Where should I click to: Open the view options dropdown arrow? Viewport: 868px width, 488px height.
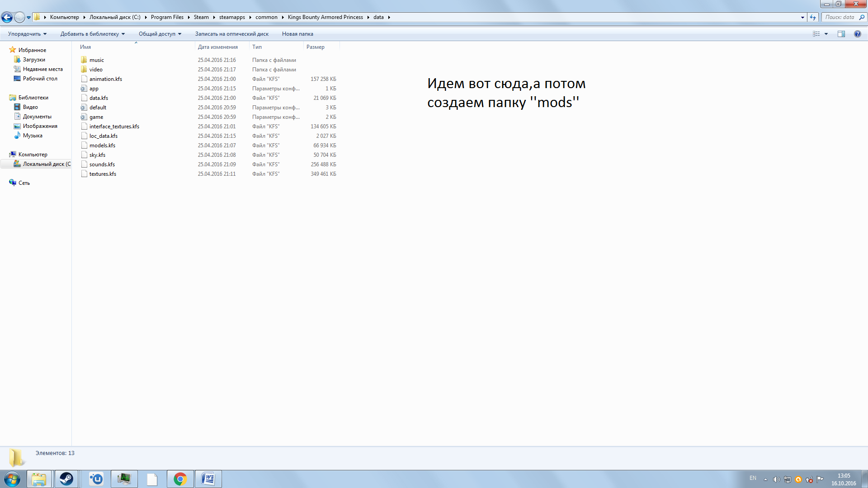[826, 34]
